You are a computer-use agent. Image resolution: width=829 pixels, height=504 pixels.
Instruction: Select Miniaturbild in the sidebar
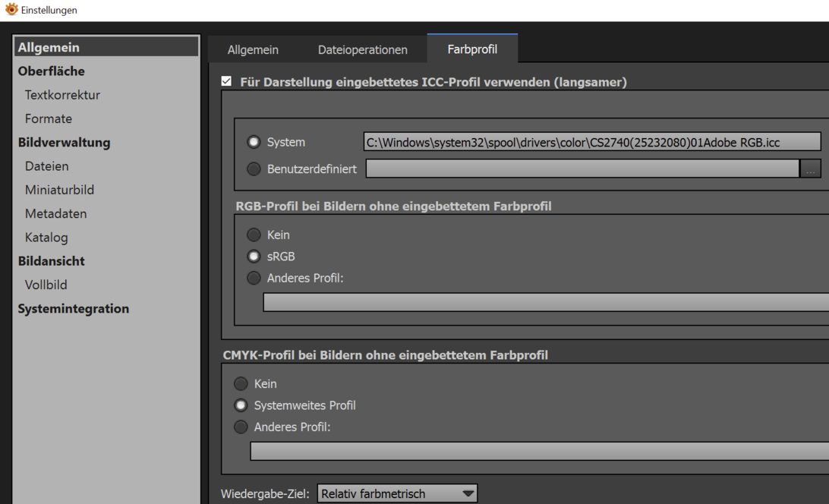pyautogui.click(x=59, y=190)
